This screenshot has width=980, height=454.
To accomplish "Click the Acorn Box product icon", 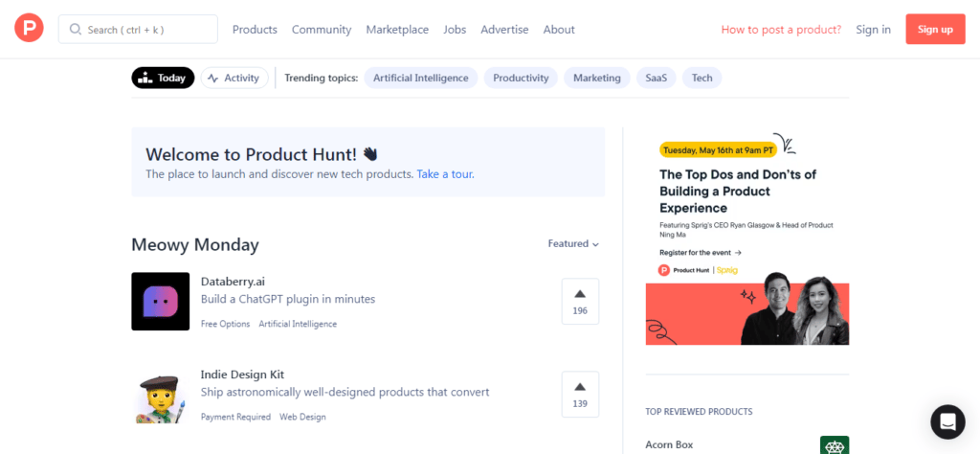I will click(834, 445).
